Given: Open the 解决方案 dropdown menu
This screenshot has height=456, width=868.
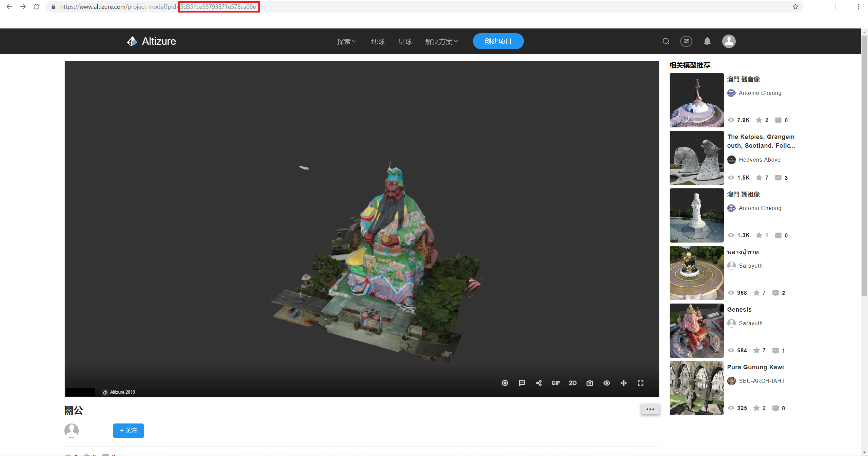Looking at the screenshot, I should [x=441, y=41].
